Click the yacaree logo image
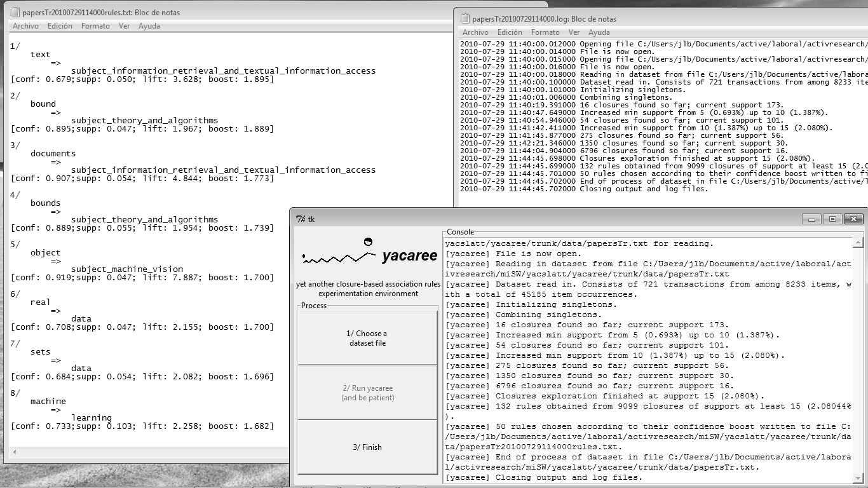This screenshot has width=868, height=488. (x=368, y=254)
